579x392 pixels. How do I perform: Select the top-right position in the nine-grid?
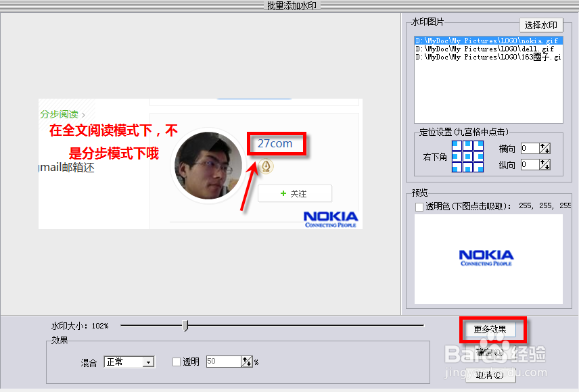[478, 145]
